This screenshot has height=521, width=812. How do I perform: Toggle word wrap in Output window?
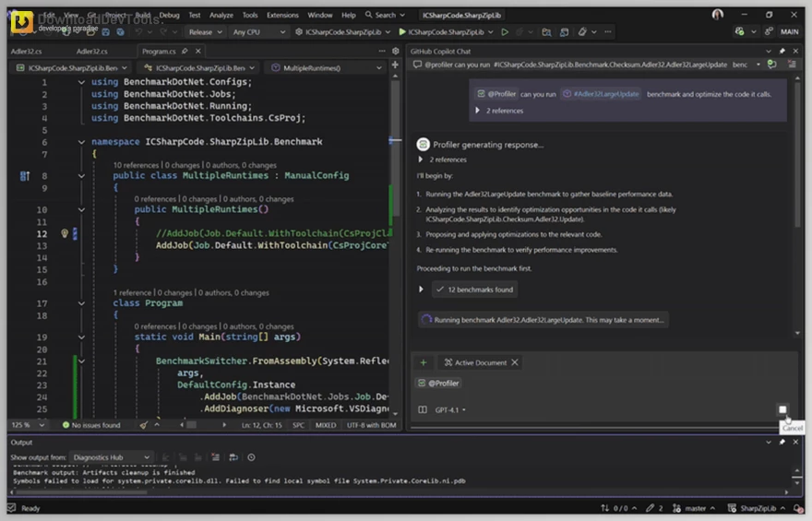(x=233, y=457)
